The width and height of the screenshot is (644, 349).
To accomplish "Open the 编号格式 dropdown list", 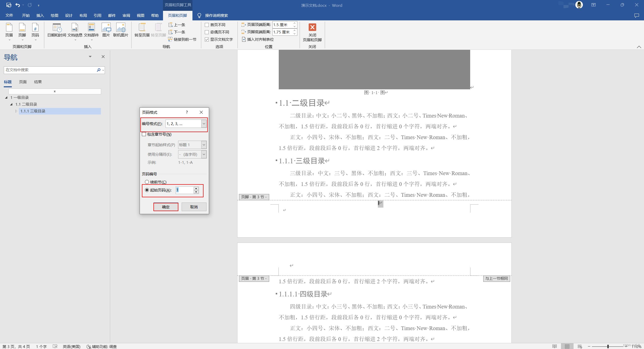I will (x=204, y=124).
